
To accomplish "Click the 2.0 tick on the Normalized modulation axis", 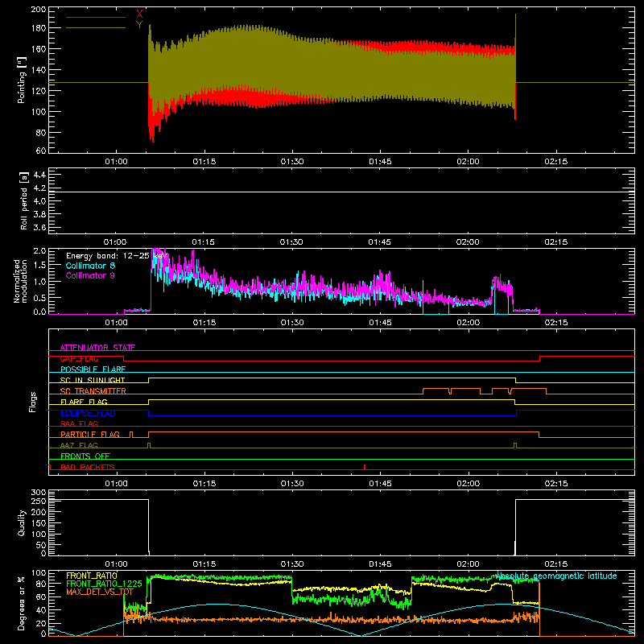I will [x=39, y=250].
